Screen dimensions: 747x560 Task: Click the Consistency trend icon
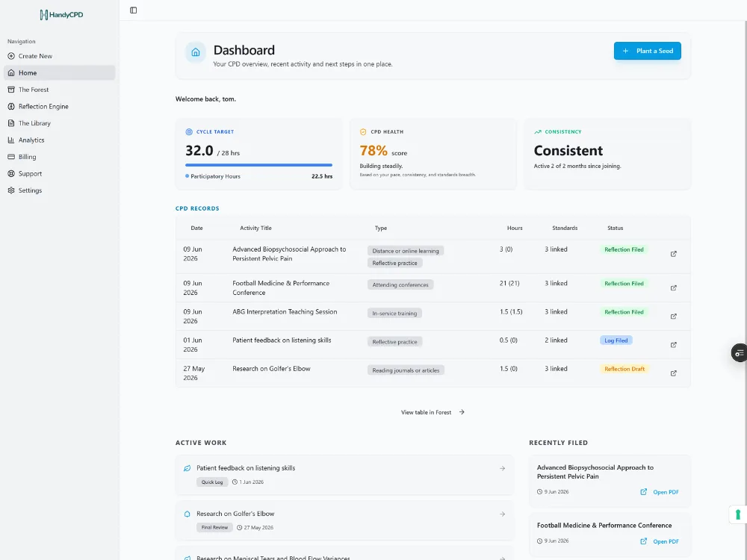[x=538, y=132]
